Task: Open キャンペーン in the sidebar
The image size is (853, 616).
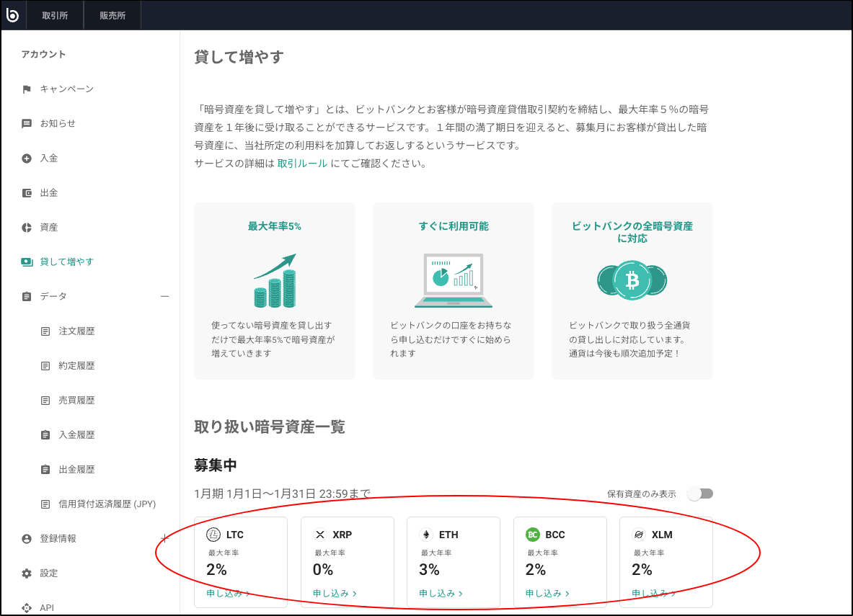Action: point(67,89)
